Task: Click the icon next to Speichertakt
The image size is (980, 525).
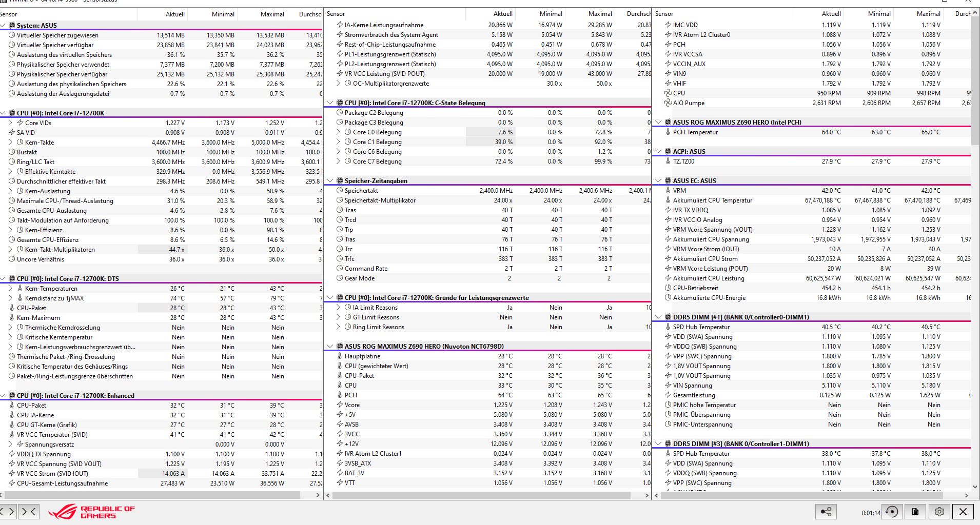Action: [340, 190]
